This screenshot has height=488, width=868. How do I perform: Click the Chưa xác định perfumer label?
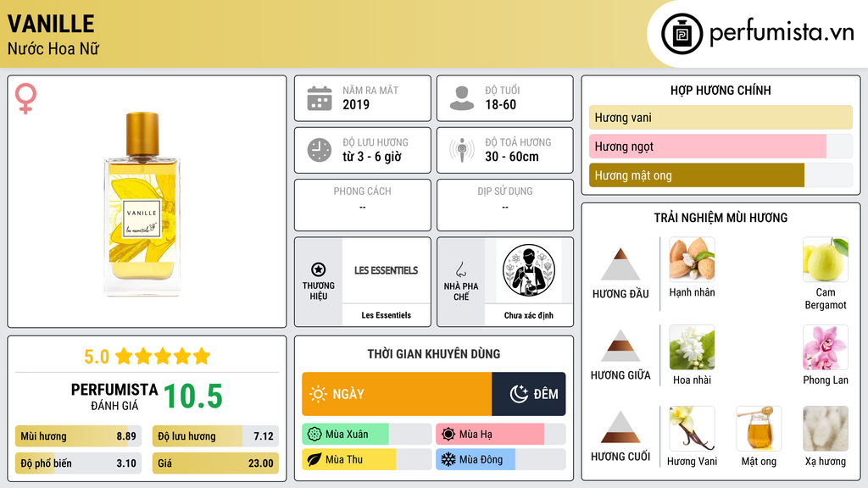point(529,315)
